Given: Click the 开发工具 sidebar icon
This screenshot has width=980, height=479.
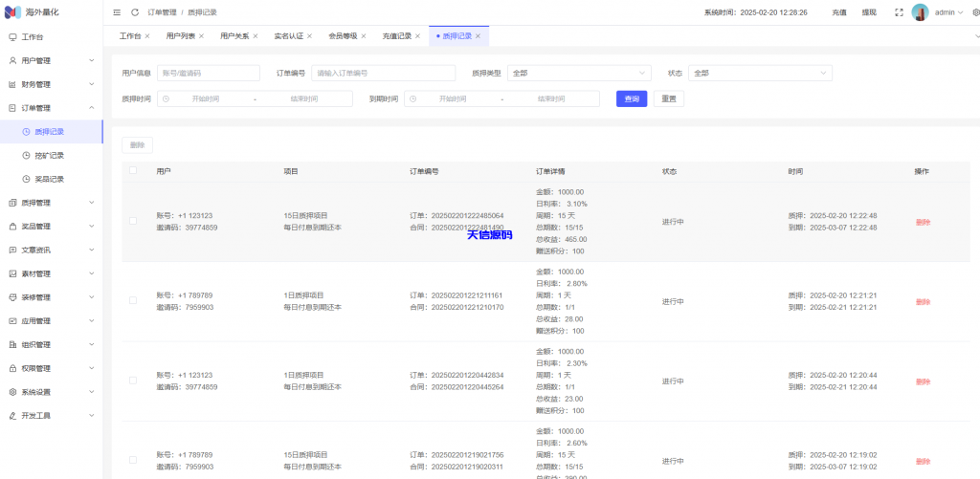Looking at the screenshot, I should tap(12, 415).
